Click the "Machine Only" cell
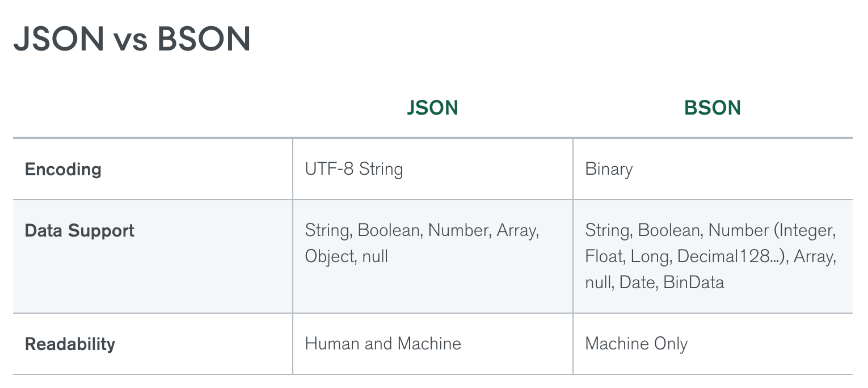This screenshot has height=388, width=868. tap(636, 344)
